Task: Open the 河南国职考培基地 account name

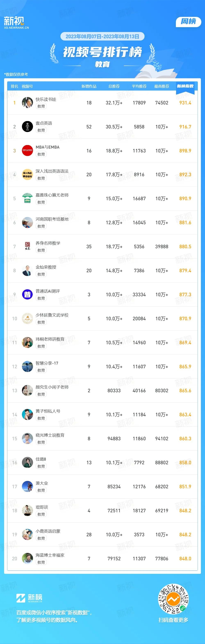Action: 52,219
